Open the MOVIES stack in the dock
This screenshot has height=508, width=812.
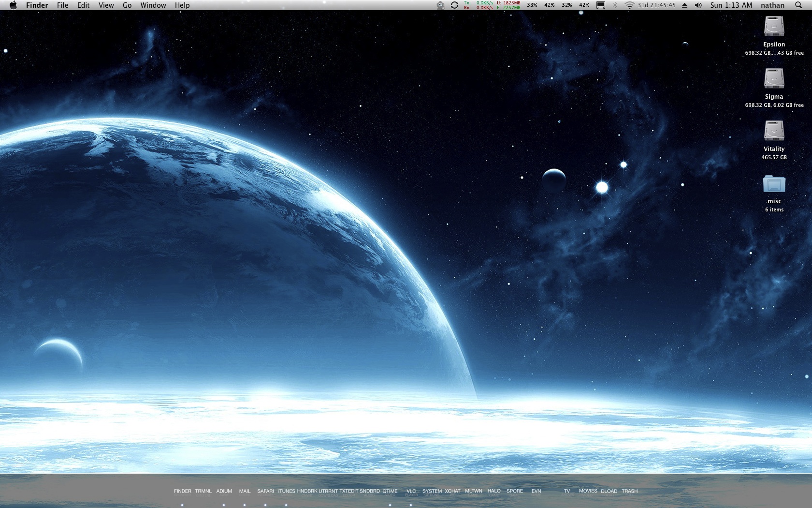point(588,491)
